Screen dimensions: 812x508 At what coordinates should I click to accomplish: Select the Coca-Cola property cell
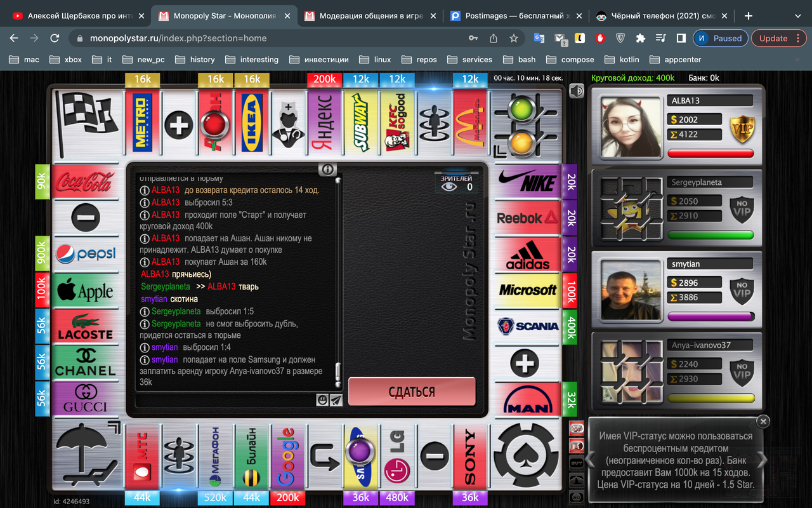click(84, 182)
